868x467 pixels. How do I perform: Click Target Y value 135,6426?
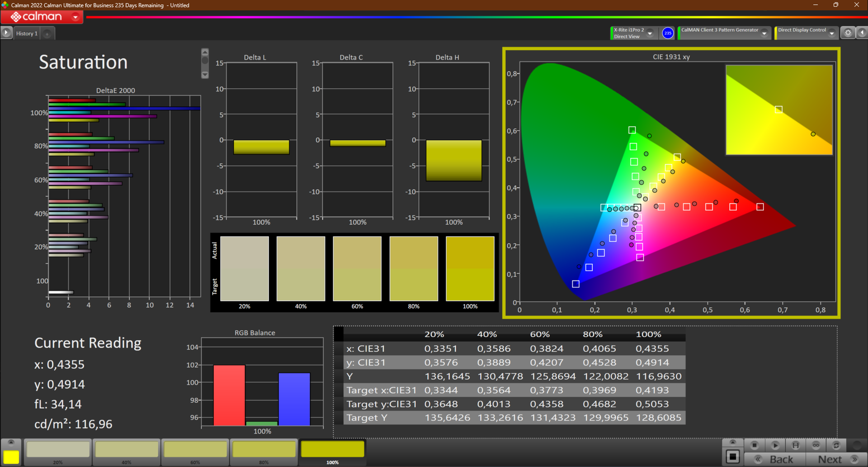[447, 418]
